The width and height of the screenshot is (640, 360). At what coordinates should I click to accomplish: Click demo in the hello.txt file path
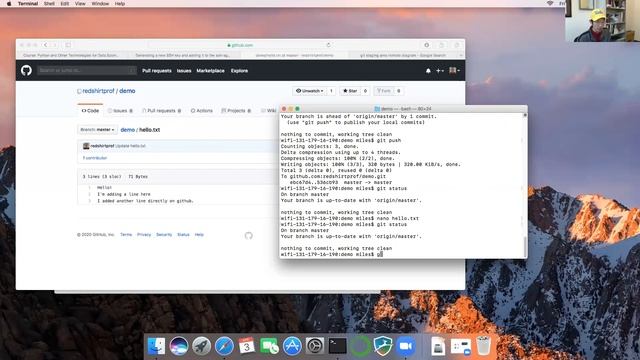click(128, 130)
